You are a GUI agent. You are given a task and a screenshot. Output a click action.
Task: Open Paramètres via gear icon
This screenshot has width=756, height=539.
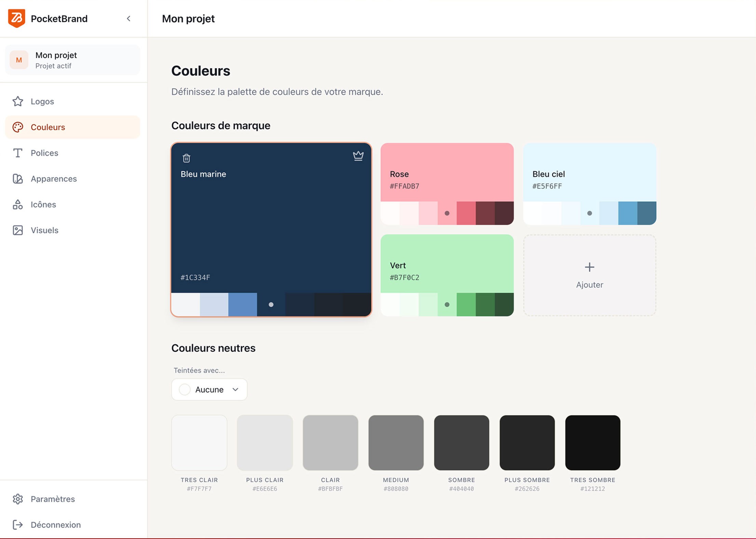click(18, 499)
